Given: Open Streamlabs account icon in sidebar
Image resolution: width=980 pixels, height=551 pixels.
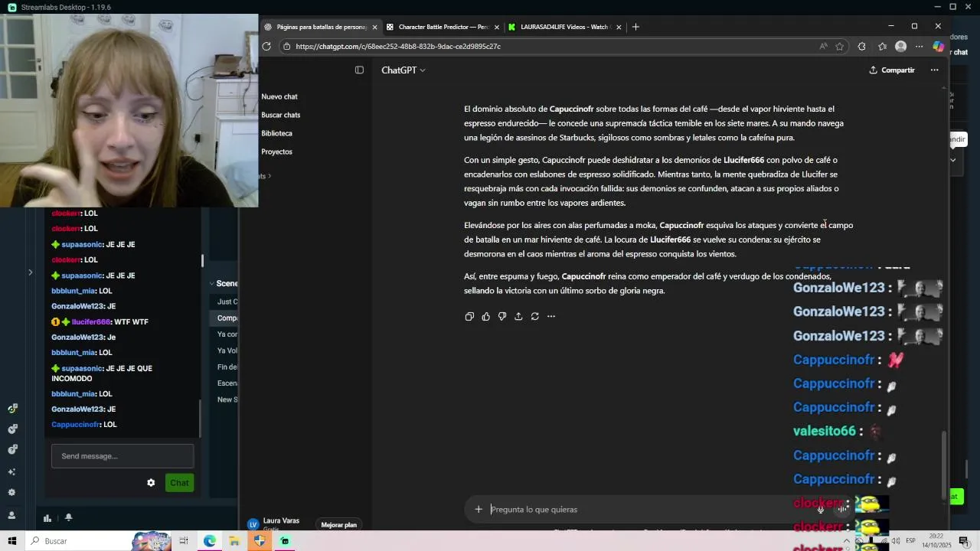Looking at the screenshot, I should click(x=12, y=514).
